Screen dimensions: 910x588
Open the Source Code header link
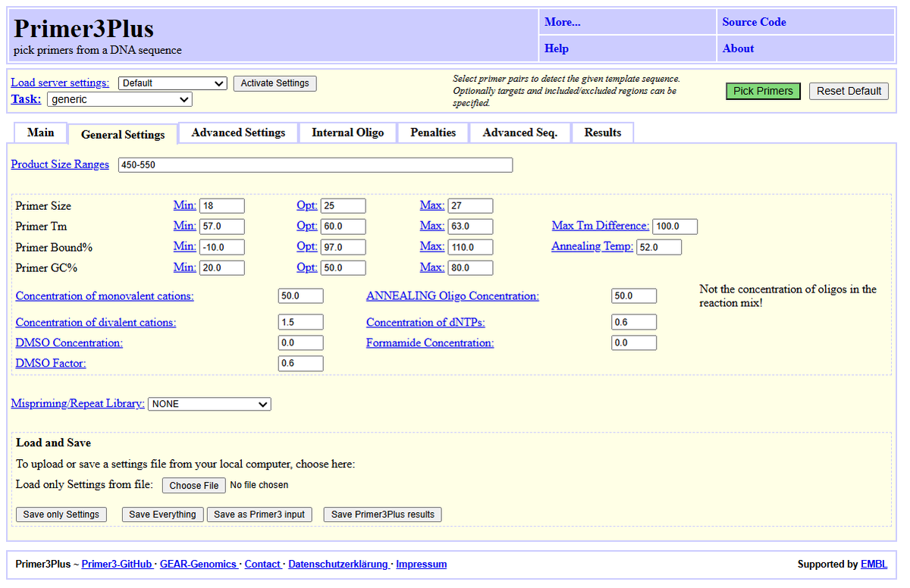click(754, 22)
